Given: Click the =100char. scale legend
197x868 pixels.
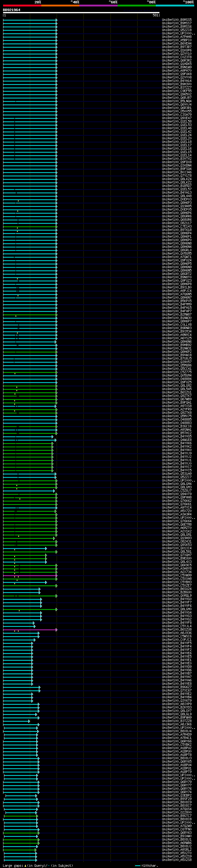Looking at the screenshot, I should coord(146,865).
